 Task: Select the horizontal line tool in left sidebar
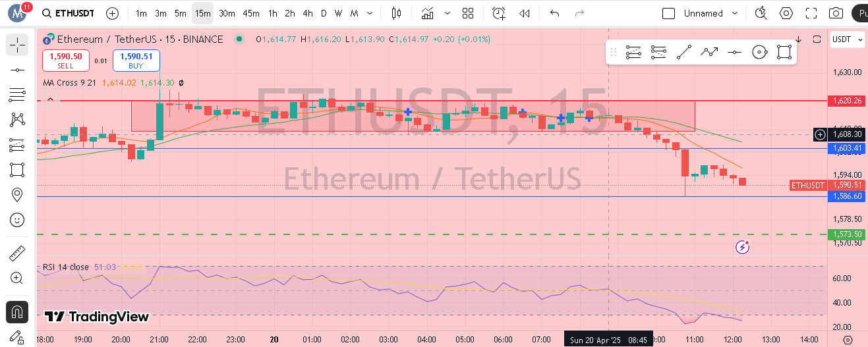coord(17,70)
